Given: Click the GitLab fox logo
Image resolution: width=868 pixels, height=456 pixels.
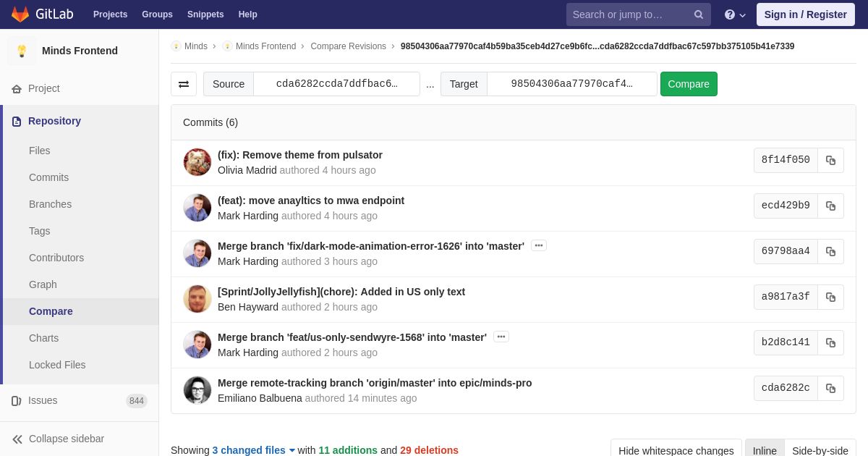Looking at the screenshot, I should [20, 14].
